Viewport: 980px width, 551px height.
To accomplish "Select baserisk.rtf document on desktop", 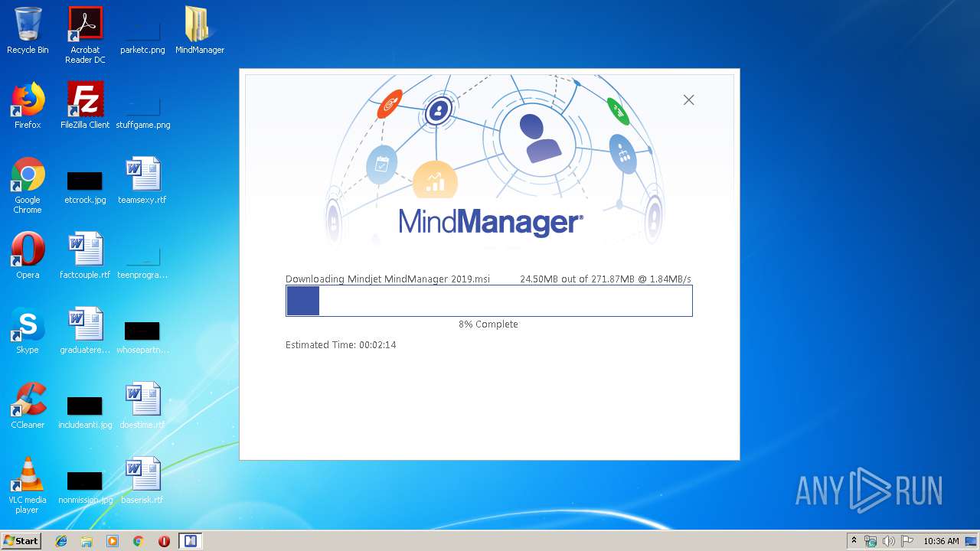I will tap(142, 481).
